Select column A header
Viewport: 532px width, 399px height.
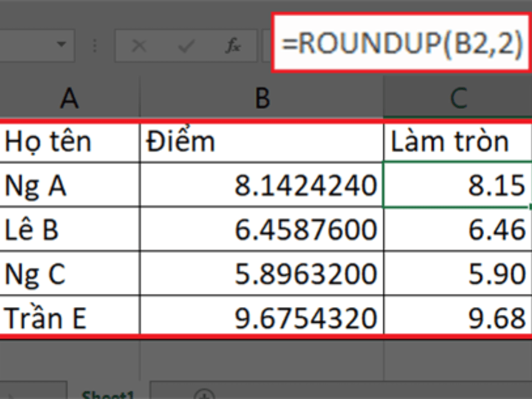70,98
